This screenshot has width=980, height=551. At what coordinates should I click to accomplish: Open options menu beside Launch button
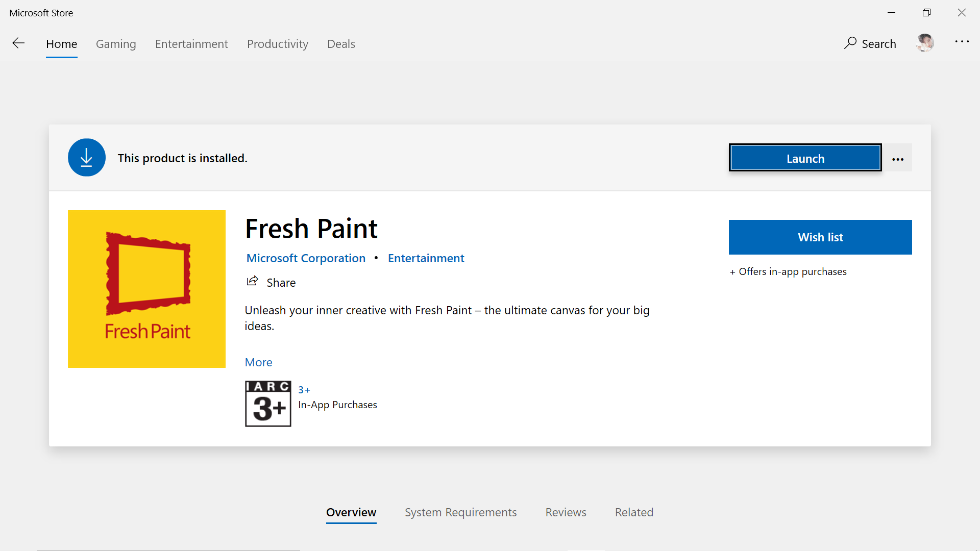[x=898, y=159]
